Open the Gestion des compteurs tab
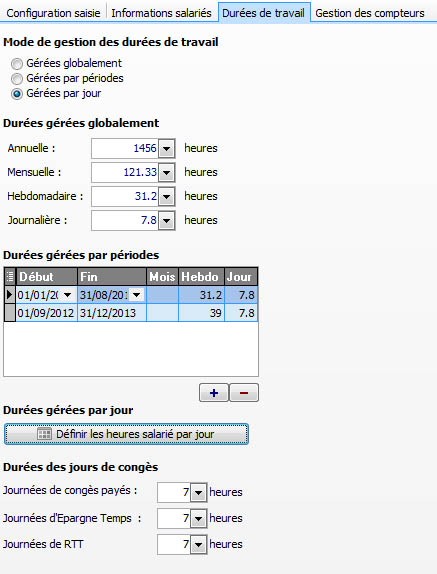 [x=370, y=13]
